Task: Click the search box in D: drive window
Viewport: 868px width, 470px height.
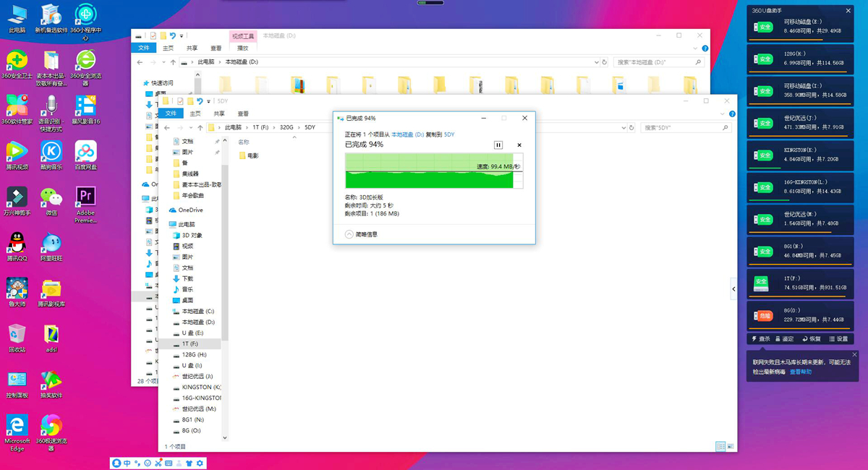Action: tap(660, 62)
